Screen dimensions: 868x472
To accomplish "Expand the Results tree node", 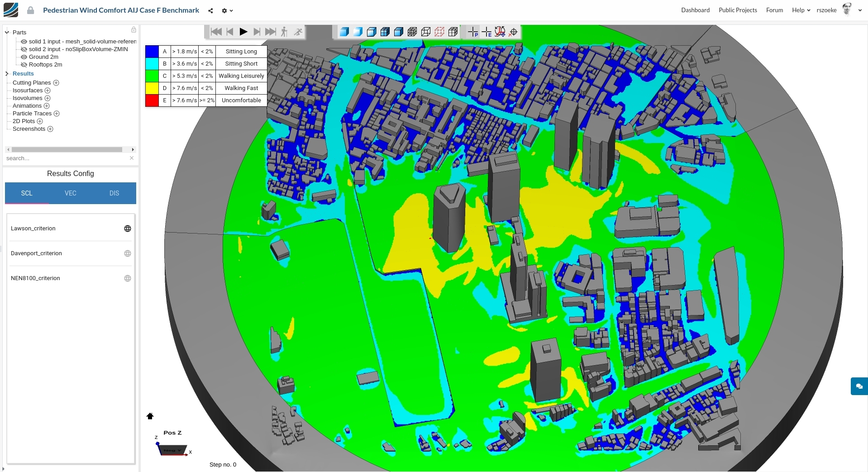I will click(6, 74).
